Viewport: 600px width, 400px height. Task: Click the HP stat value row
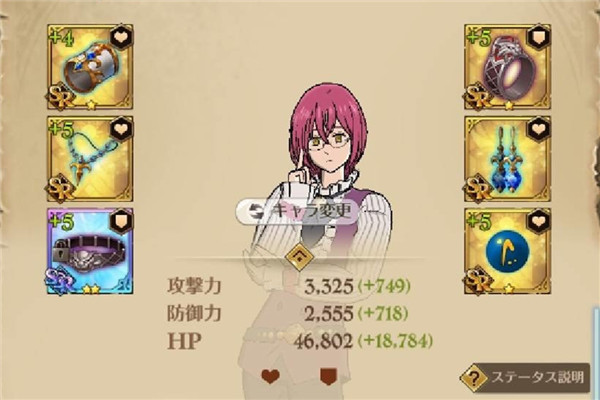pos(300,341)
